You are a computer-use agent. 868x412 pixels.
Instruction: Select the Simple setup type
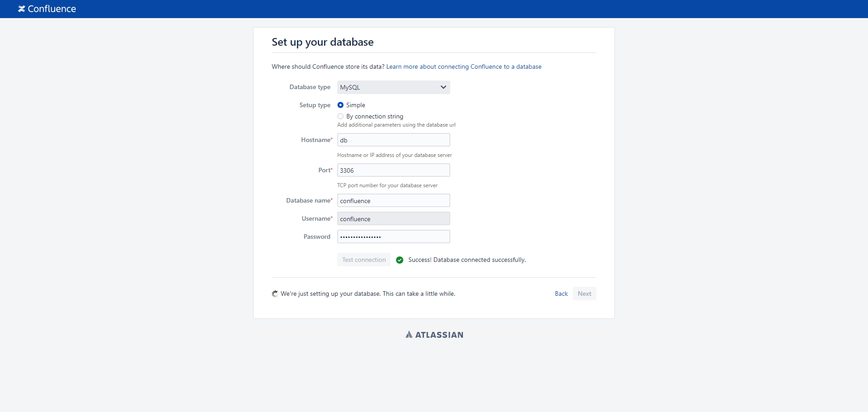[340, 105]
